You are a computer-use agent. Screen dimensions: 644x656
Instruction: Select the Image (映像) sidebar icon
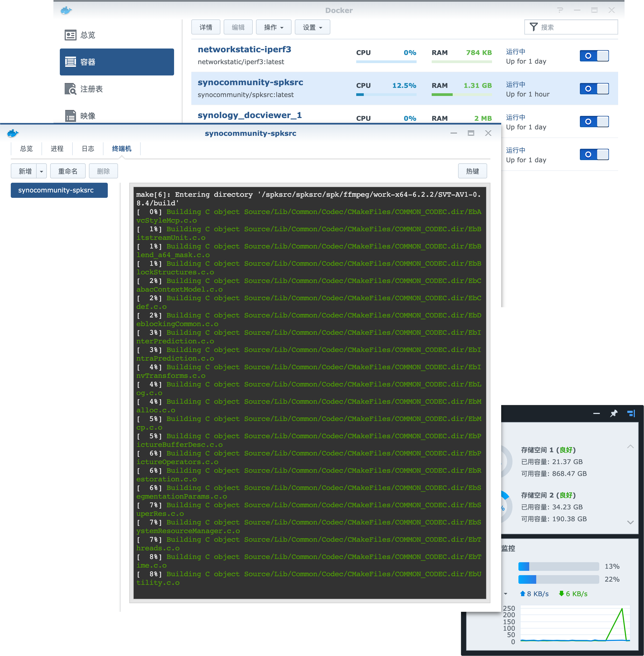(x=70, y=116)
